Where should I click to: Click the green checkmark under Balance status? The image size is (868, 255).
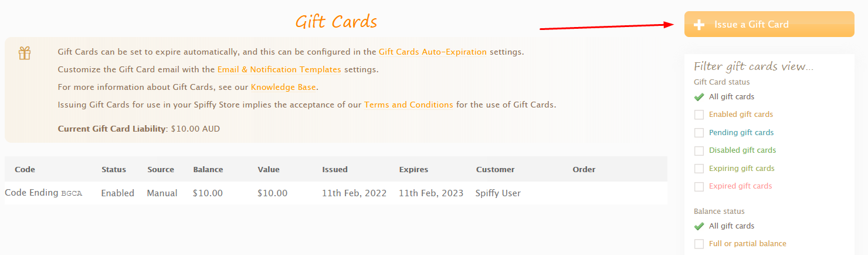699,226
